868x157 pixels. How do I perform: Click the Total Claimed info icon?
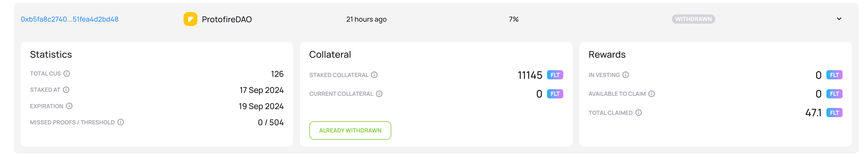coord(639,113)
